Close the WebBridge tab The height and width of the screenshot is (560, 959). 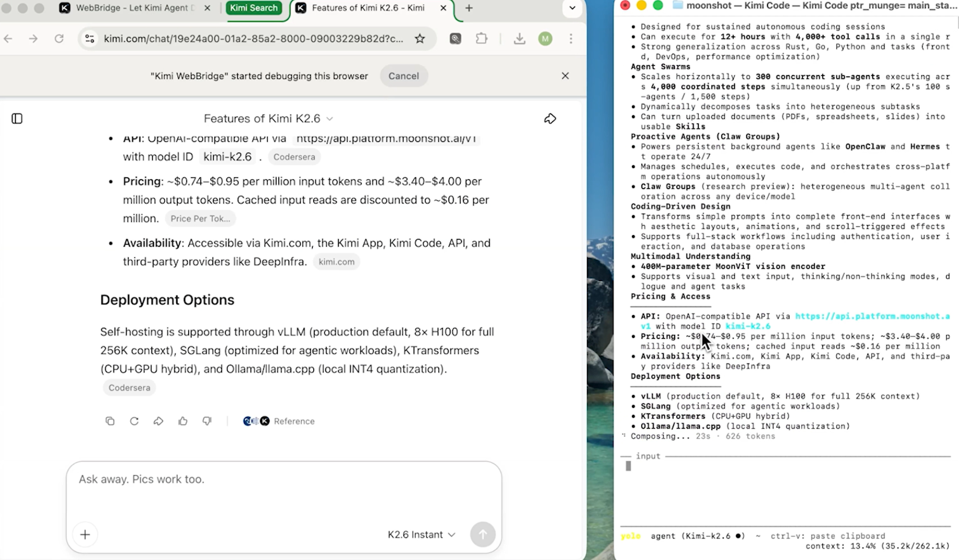[207, 8]
